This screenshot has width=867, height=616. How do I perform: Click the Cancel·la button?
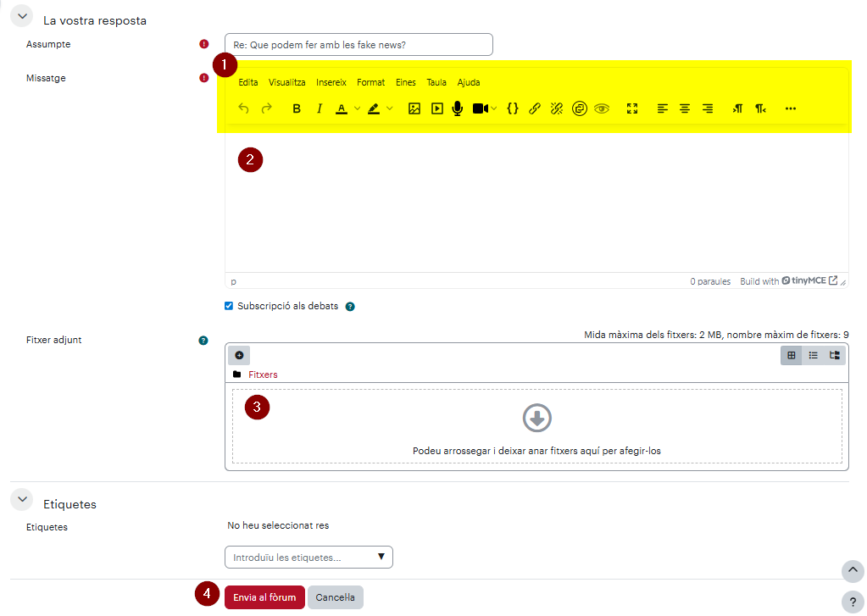pyautogui.click(x=335, y=597)
